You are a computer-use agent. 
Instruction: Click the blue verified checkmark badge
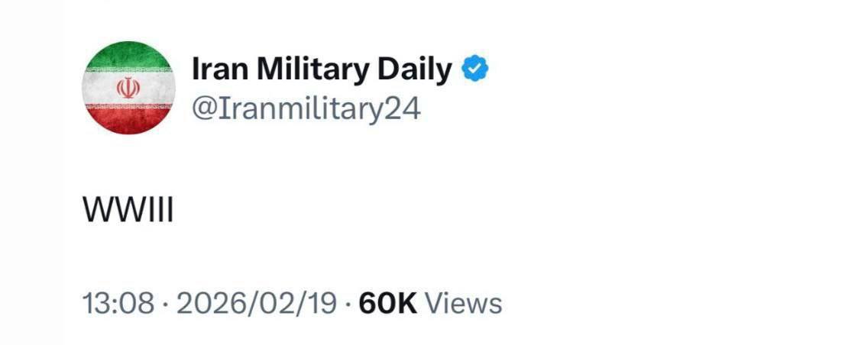[x=476, y=71]
